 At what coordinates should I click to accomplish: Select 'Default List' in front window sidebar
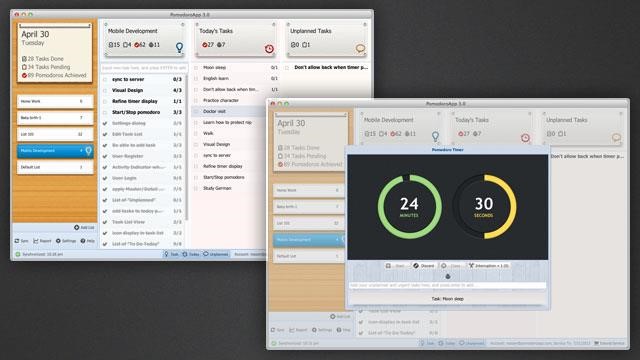click(309, 256)
